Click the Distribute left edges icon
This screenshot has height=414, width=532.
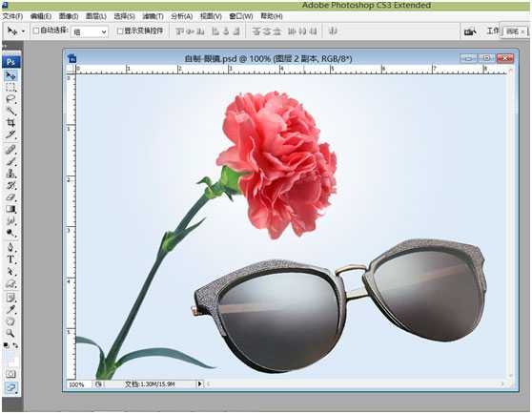coord(292,31)
